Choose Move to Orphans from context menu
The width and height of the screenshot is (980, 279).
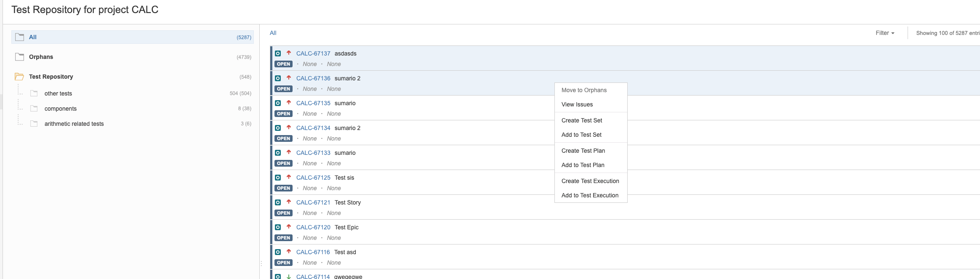coord(584,90)
